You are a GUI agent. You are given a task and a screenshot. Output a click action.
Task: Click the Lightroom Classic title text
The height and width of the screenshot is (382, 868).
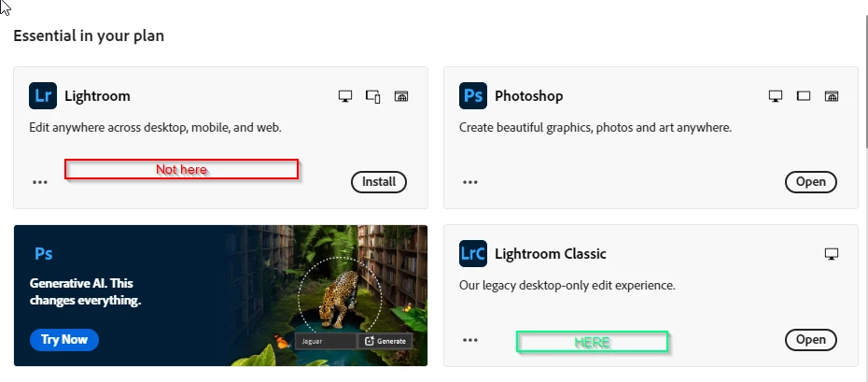coord(551,254)
